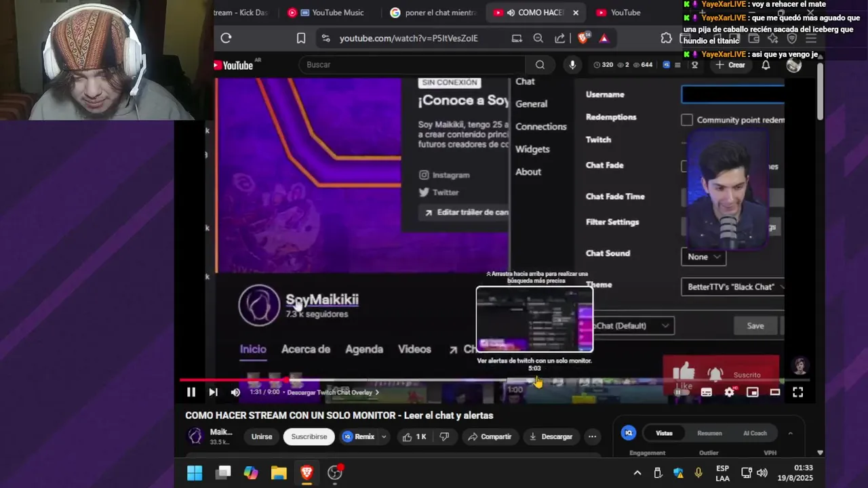Switch to the Kick Dashboard stream tab
The width and height of the screenshot is (868, 488).
(x=242, y=12)
